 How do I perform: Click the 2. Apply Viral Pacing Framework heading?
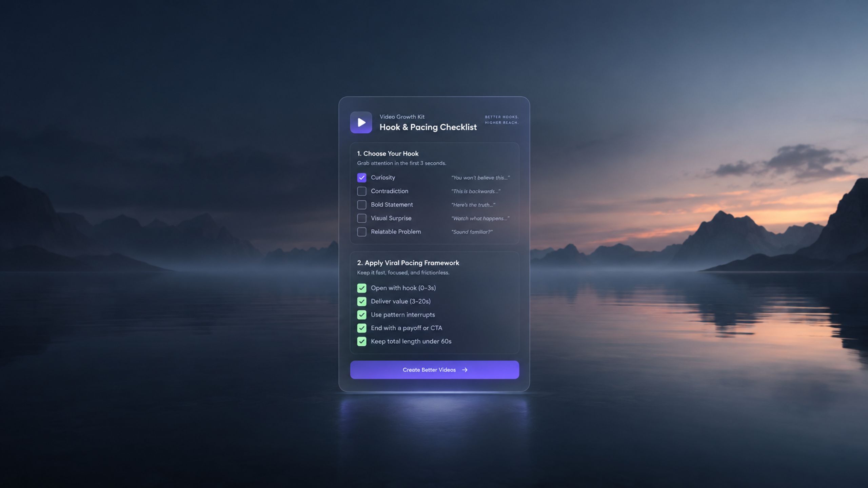(408, 263)
